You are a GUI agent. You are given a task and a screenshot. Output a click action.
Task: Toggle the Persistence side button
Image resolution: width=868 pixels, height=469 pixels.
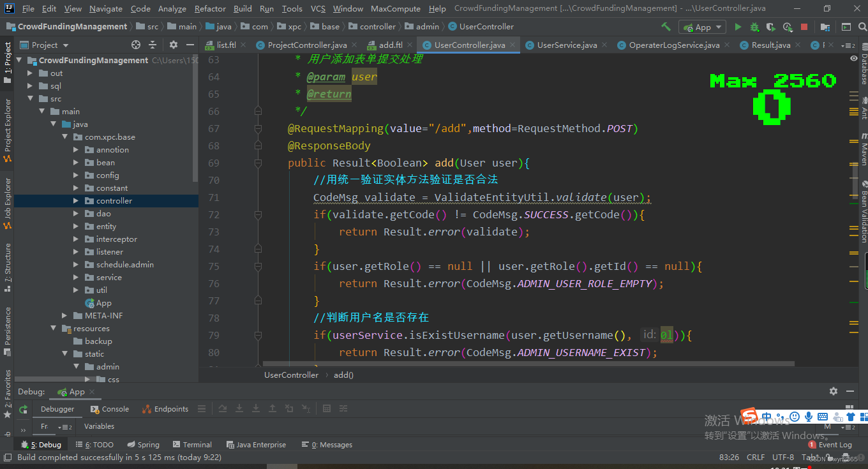(x=8, y=331)
